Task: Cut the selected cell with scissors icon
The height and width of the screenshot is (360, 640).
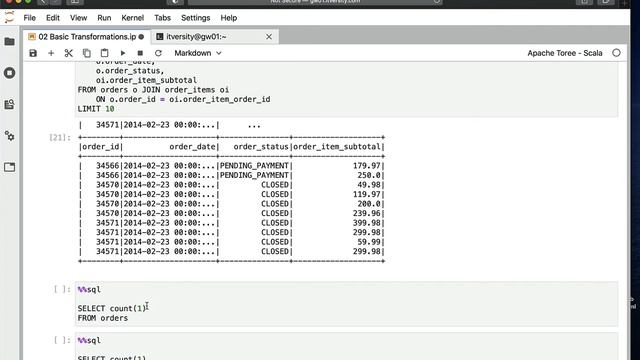Action: point(69,53)
